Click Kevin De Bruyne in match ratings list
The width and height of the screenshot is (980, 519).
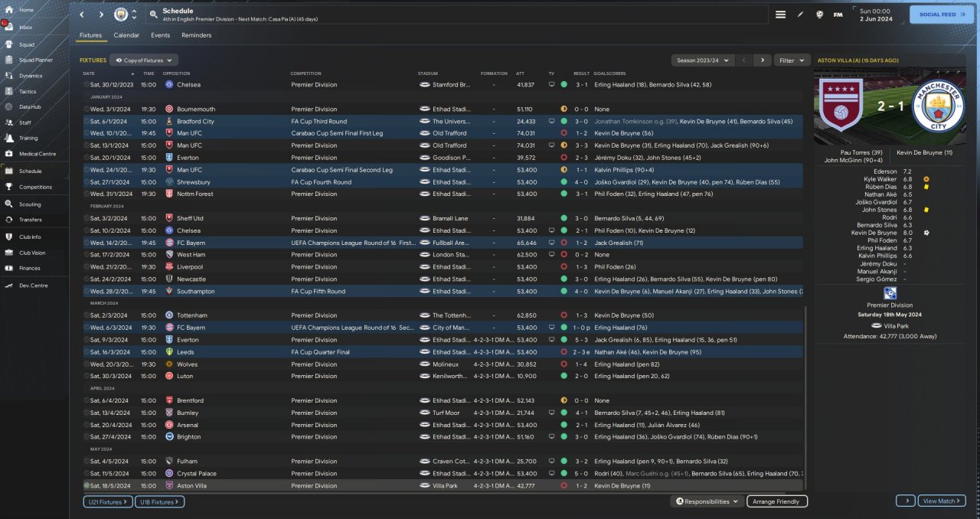pos(875,232)
